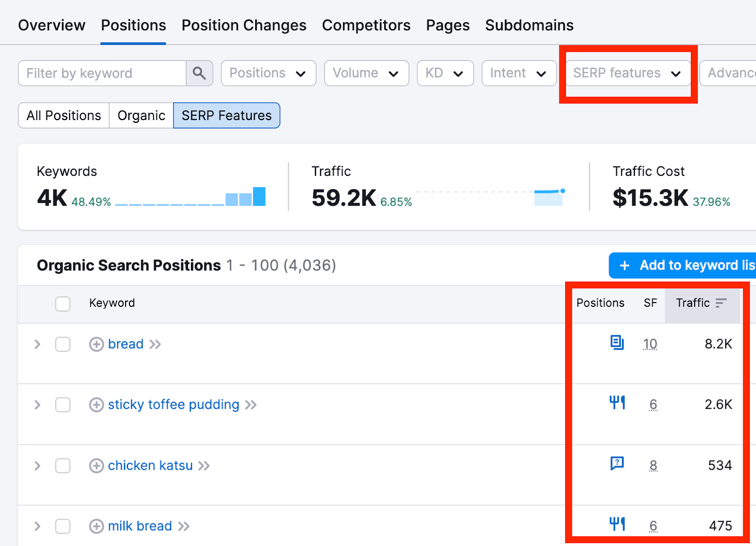Click the SF column header

point(650,303)
